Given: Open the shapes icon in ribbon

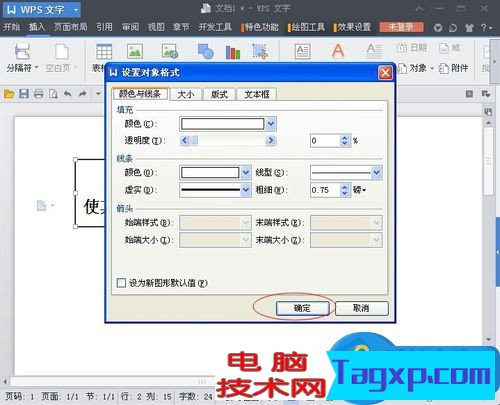Looking at the screenshot, I should point(205,52).
